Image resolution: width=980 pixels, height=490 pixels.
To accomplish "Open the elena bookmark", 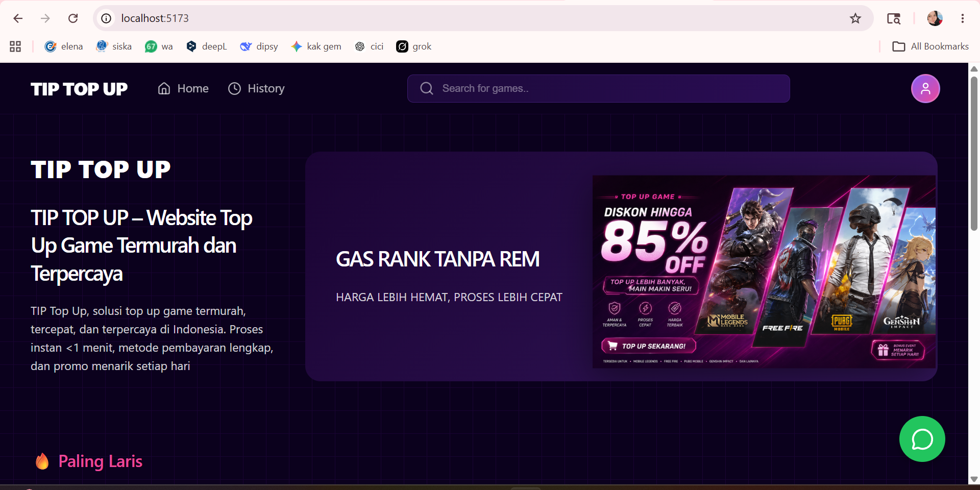I will tap(64, 46).
